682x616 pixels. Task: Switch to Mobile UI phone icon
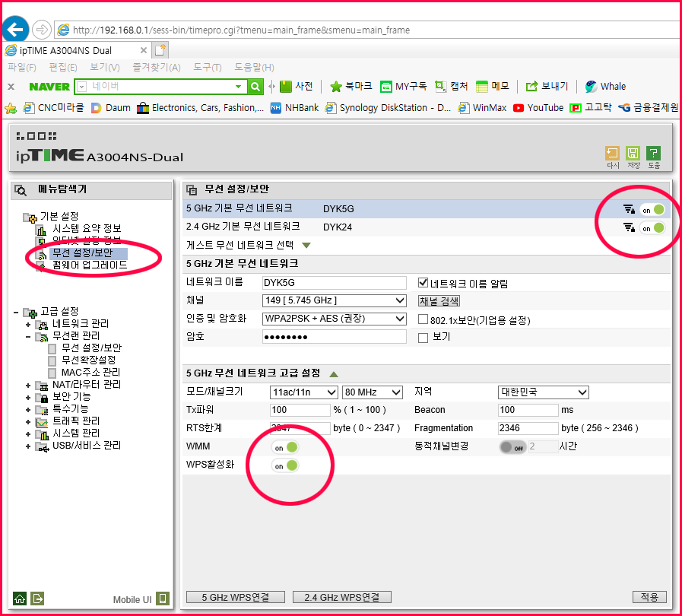(163, 599)
